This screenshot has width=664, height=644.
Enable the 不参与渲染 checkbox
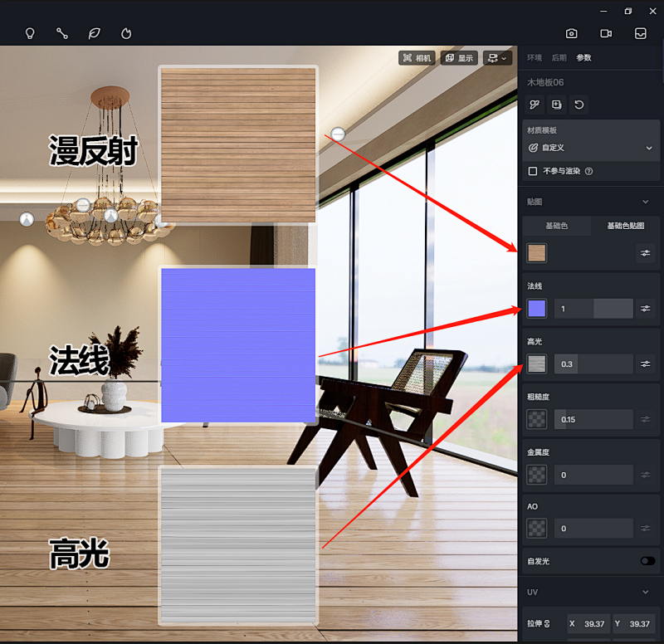click(x=533, y=171)
